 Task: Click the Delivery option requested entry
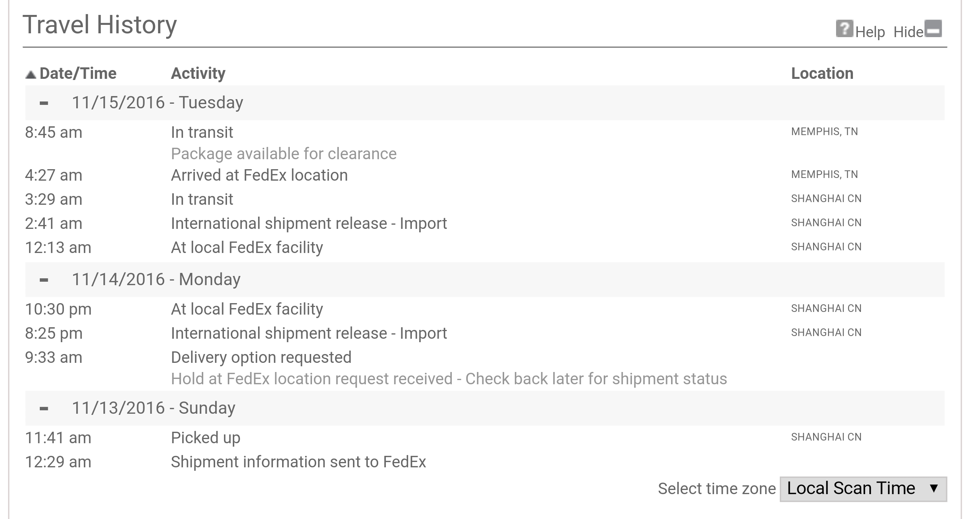tap(261, 357)
